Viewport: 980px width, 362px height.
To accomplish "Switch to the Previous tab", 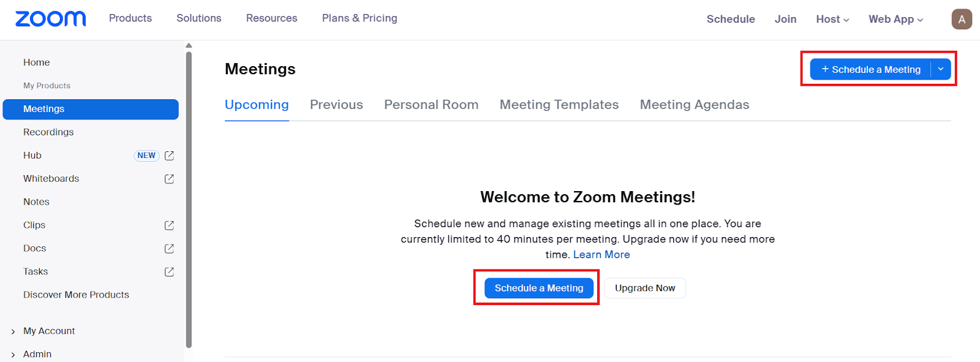I will 336,105.
